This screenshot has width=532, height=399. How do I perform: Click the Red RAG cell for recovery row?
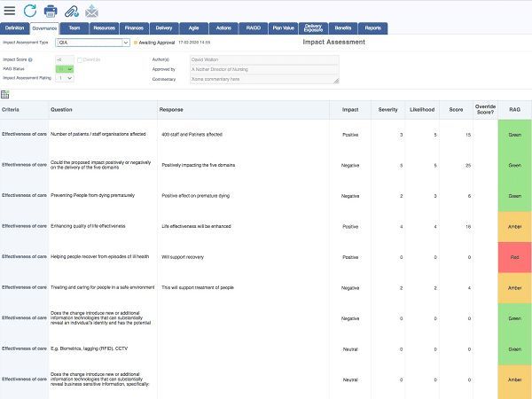tap(514, 257)
